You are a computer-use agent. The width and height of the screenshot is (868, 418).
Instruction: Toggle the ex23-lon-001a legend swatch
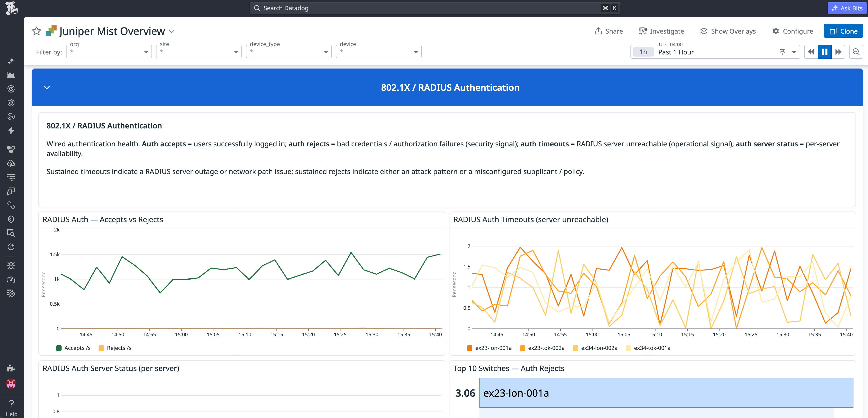(x=469, y=348)
